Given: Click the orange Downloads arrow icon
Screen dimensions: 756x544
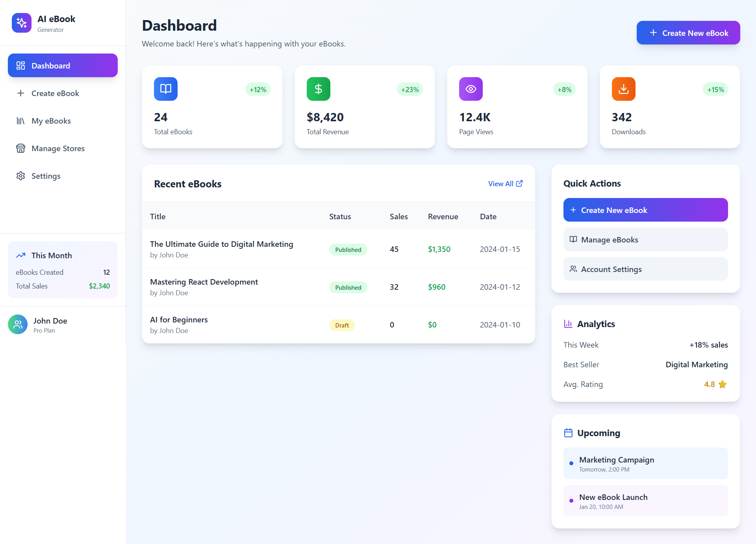Looking at the screenshot, I should [623, 89].
